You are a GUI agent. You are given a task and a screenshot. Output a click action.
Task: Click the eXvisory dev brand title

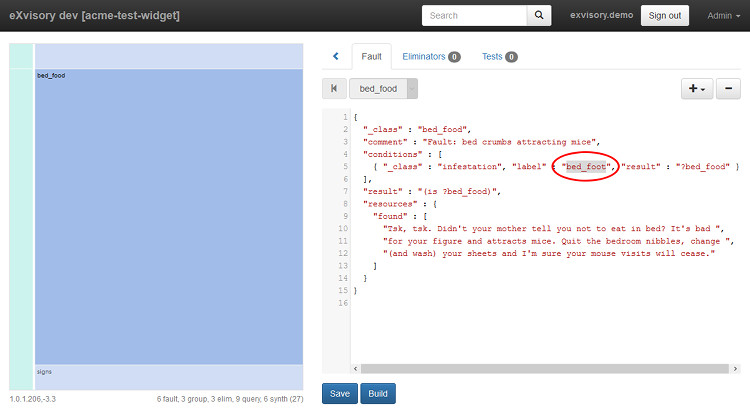pos(94,16)
